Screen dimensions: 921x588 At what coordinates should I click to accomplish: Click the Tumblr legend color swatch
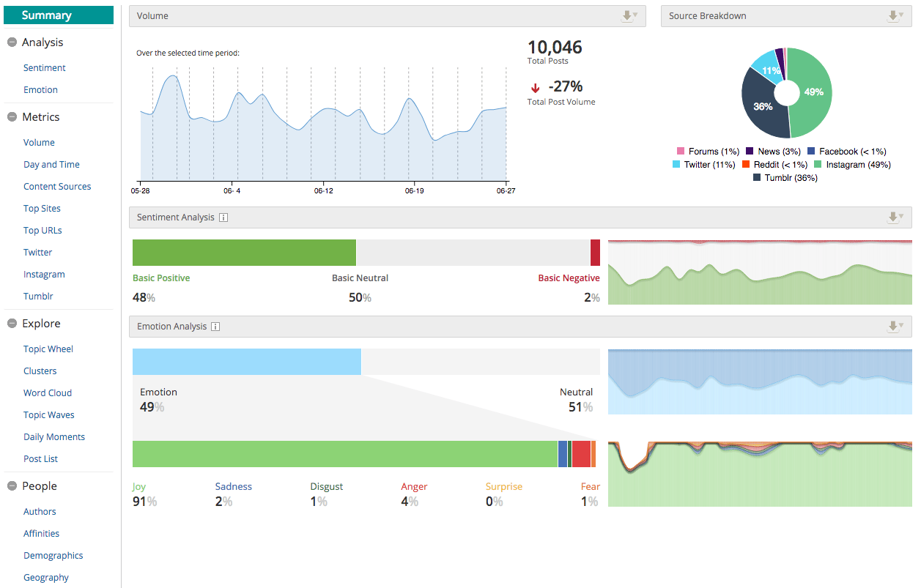coord(757,178)
